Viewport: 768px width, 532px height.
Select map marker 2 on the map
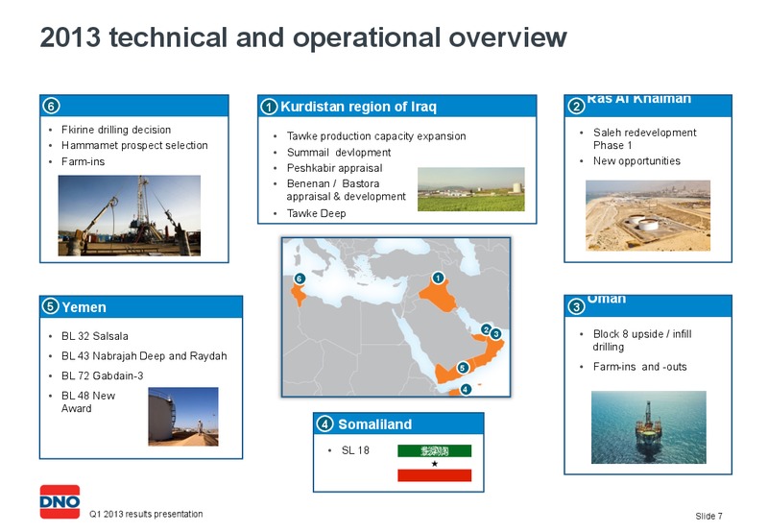[x=486, y=329]
